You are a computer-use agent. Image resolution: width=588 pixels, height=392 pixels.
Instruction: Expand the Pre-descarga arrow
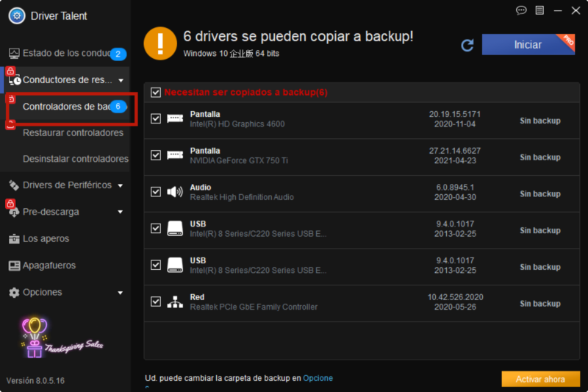(x=121, y=212)
